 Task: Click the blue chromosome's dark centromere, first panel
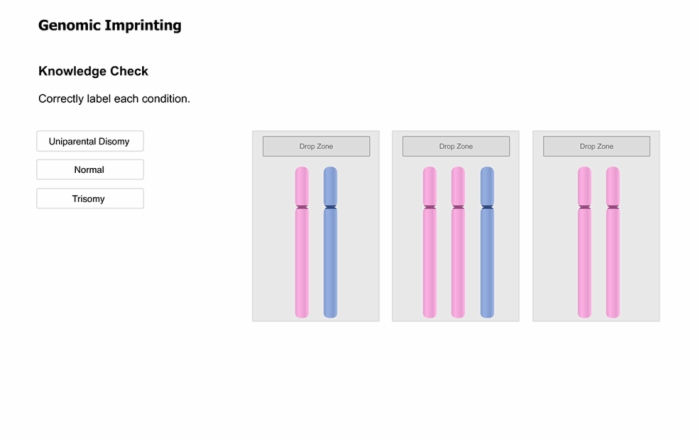330,207
